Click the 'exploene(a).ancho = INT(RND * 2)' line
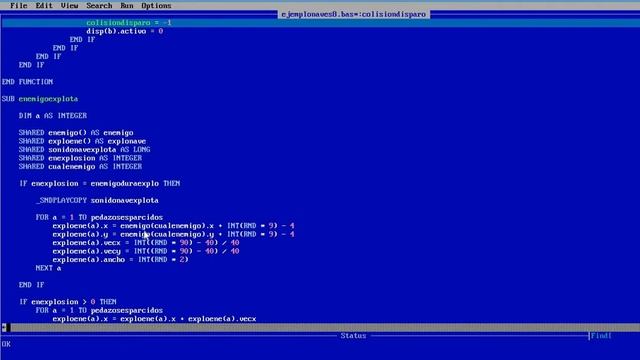Image resolution: width=640 pixels, height=360 pixels. click(120, 260)
